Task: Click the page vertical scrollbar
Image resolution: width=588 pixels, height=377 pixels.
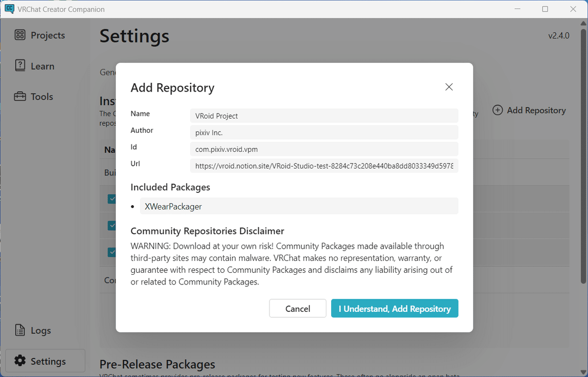Action: (x=583, y=156)
